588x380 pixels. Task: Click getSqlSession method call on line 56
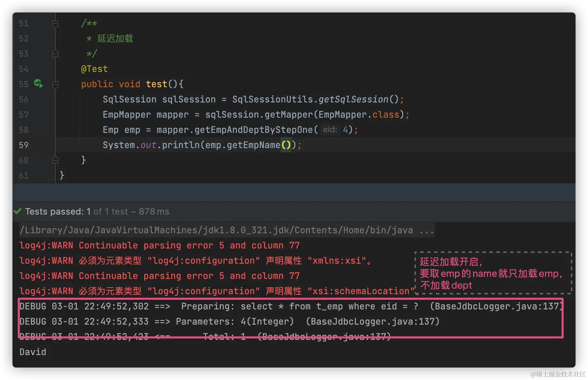pyautogui.click(x=353, y=99)
